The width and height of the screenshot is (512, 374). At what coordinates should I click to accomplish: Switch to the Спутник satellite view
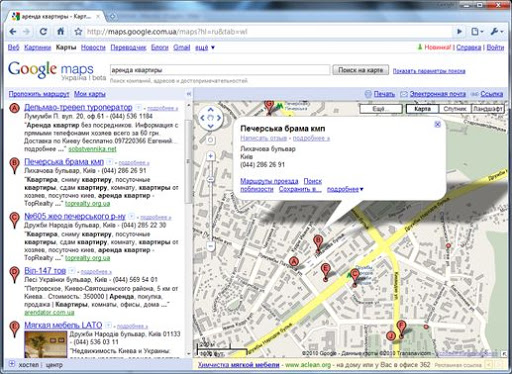click(x=455, y=109)
